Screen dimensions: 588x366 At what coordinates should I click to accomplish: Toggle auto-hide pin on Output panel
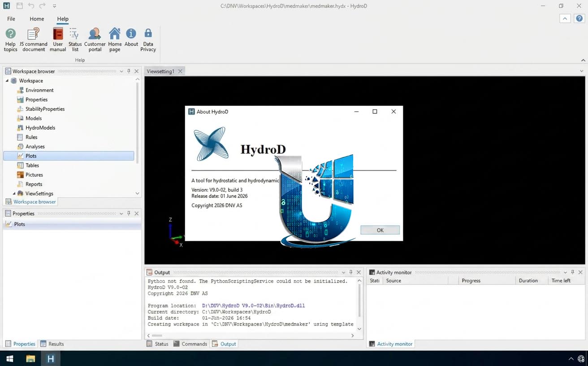[351, 272]
